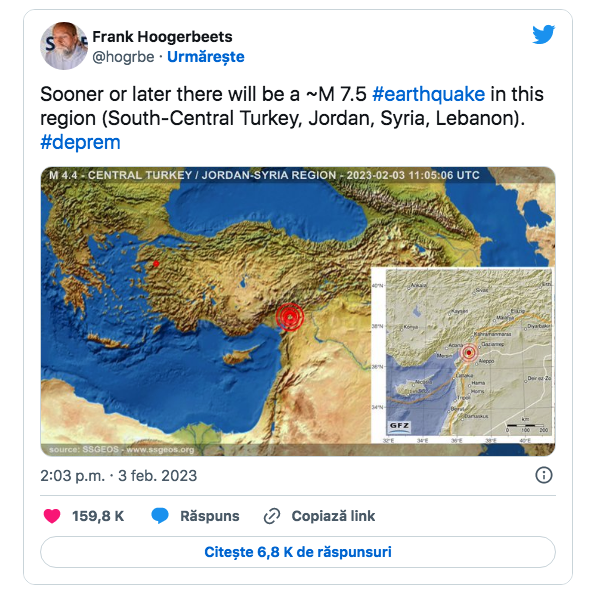
Task: Open Citește 6,8 K de răspunsuri
Action: pos(298,552)
